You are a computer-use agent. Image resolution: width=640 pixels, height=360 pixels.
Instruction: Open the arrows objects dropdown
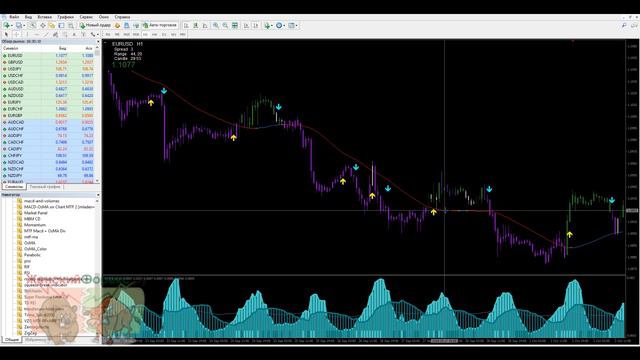coord(98,35)
